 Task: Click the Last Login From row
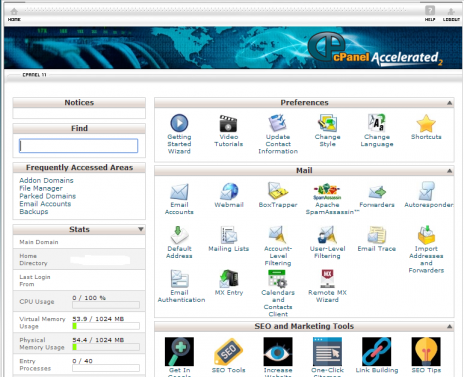pyautogui.click(x=79, y=280)
